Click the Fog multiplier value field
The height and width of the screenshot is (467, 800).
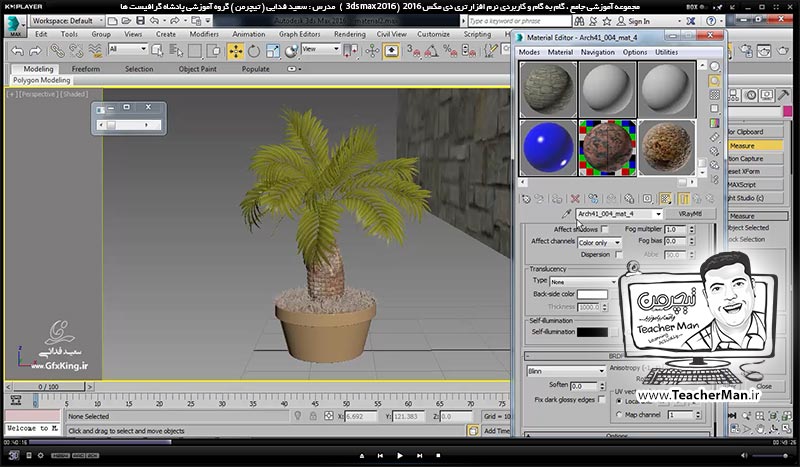[675, 229]
